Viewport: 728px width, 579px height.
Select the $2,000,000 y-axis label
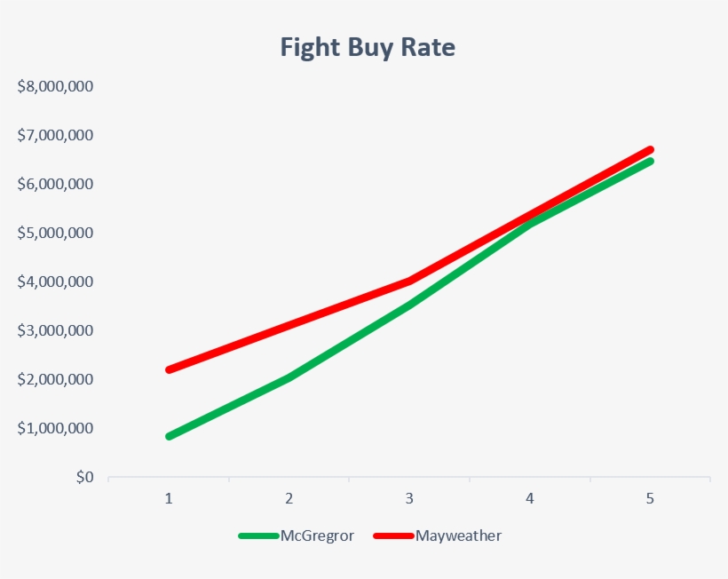(x=55, y=380)
